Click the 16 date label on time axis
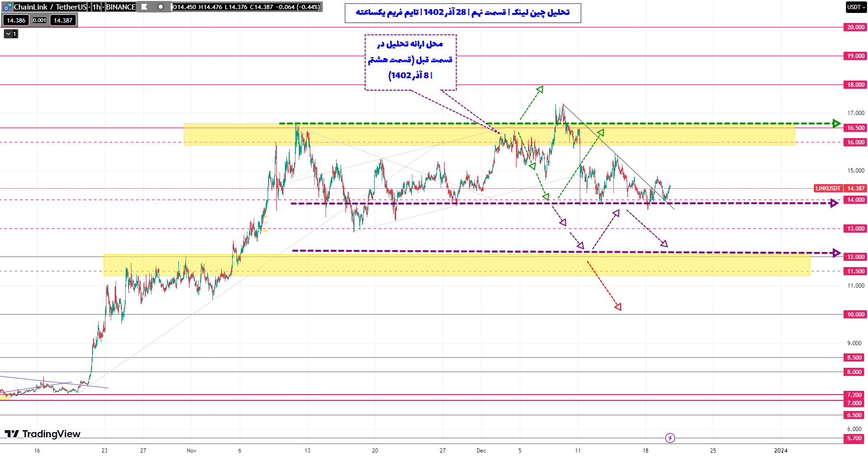 click(37, 451)
